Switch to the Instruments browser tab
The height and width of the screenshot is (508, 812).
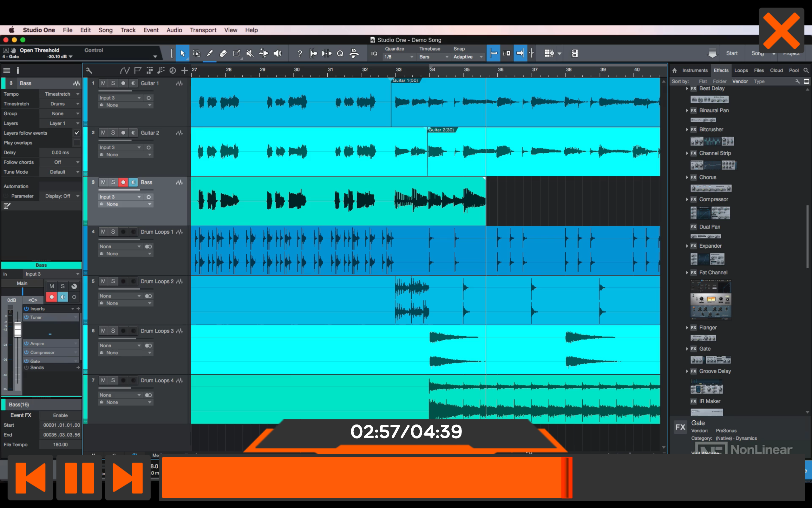[695, 70]
